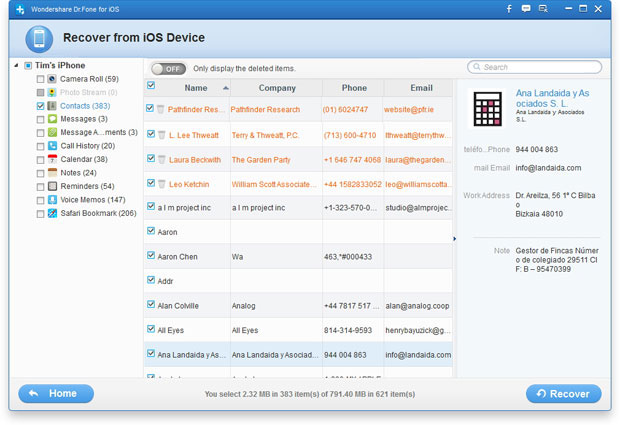Click trash icon beside Leo Ketchin
Image resolution: width=620 pixels, height=425 pixels.
(x=161, y=184)
